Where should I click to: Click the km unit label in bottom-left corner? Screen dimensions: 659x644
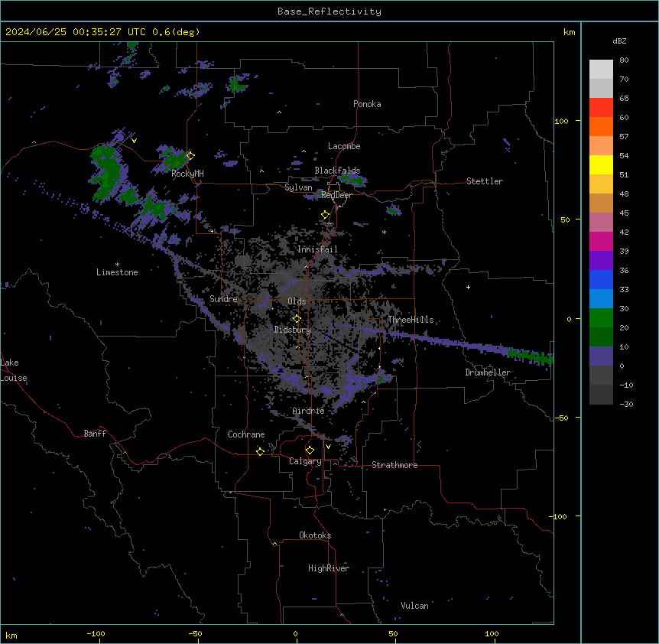tap(11, 636)
